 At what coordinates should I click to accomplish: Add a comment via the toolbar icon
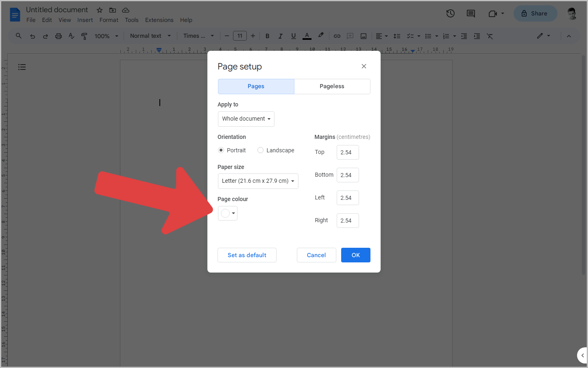click(350, 36)
